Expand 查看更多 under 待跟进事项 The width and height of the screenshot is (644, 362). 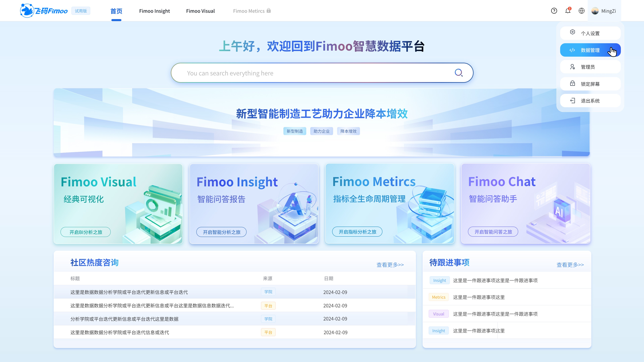(x=570, y=265)
